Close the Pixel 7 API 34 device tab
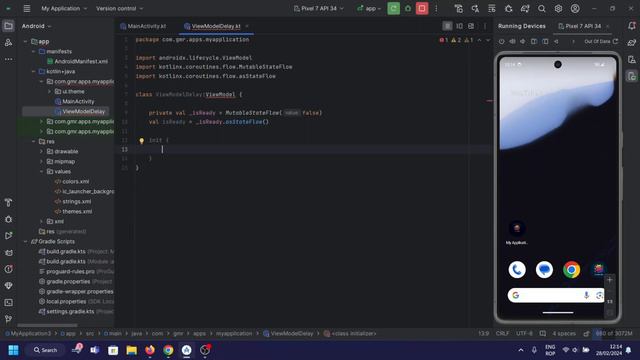 click(607, 26)
